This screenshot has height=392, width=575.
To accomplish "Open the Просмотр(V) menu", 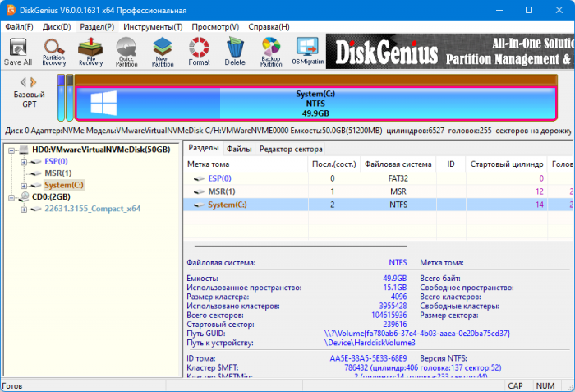I will click(215, 27).
